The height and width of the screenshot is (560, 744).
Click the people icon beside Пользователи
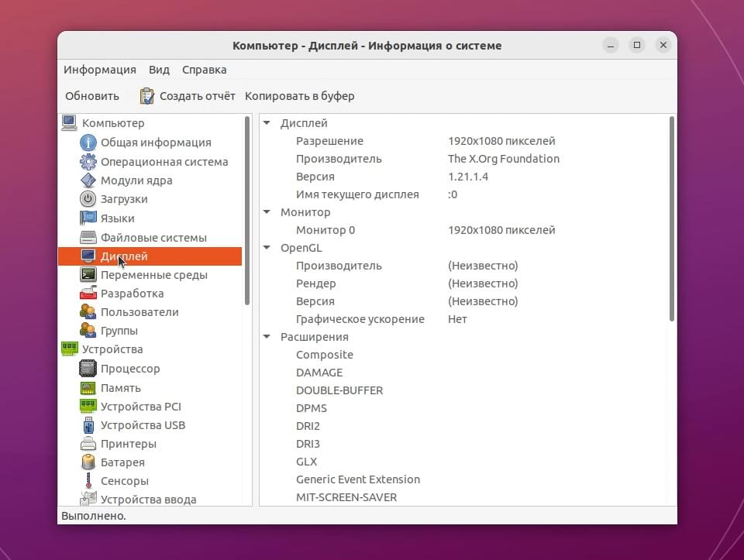click(x=88, y=311)
